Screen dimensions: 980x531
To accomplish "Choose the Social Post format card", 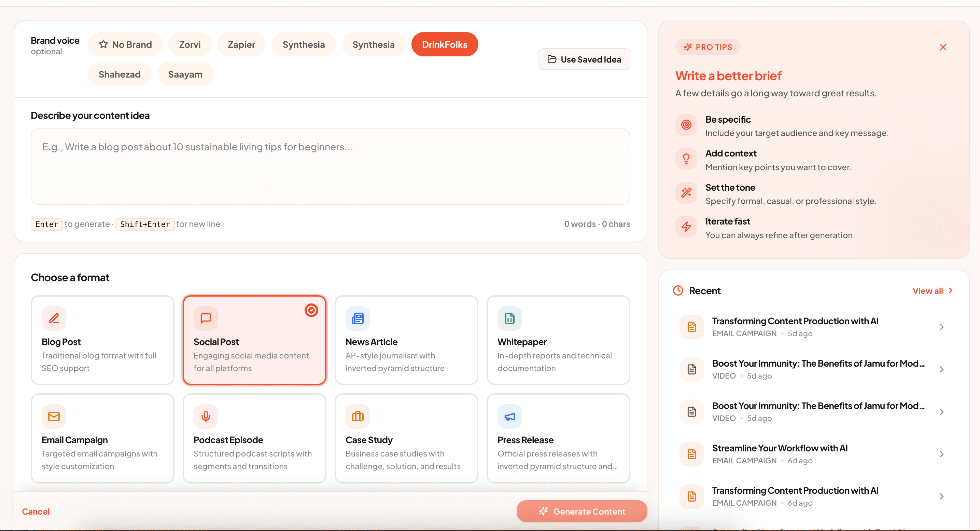I will point(254,340).
